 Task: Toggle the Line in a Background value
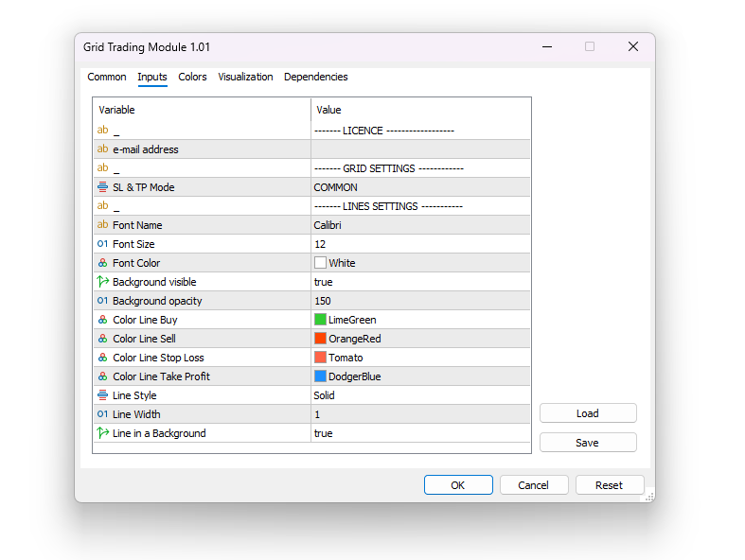[x=419, y=433]
